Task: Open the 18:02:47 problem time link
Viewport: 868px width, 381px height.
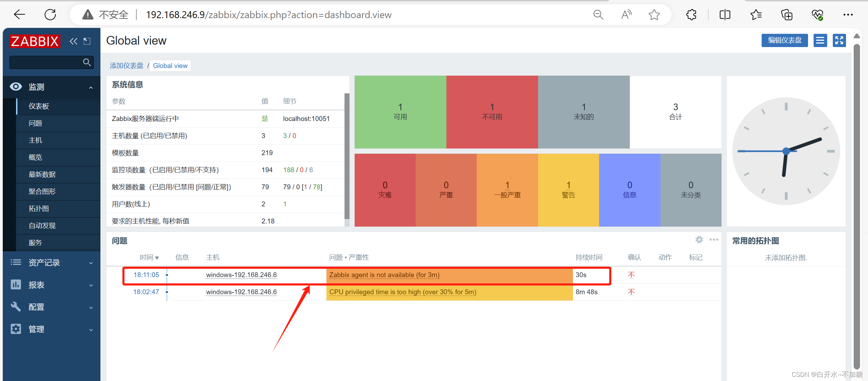Action: 146,292
